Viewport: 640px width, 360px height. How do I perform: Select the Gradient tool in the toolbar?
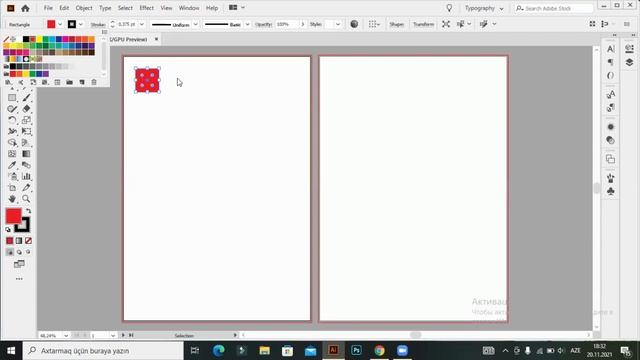27,154
